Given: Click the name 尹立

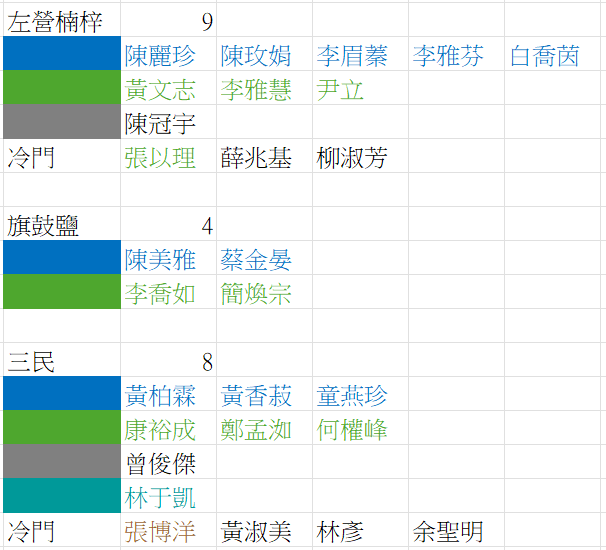Looking at the screenshot, I should point(340,90).
